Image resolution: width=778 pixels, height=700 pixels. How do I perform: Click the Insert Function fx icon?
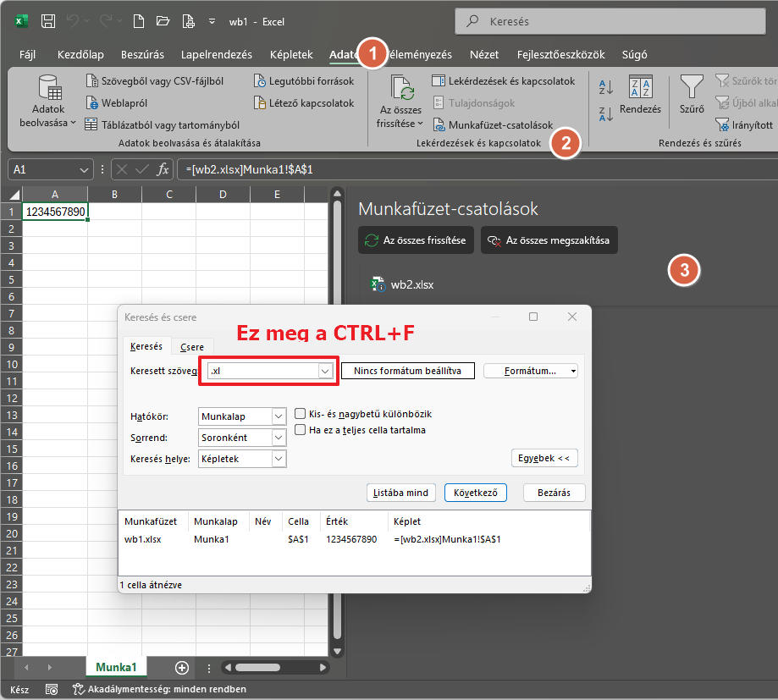pyautogui.click(x=163, y=169)
